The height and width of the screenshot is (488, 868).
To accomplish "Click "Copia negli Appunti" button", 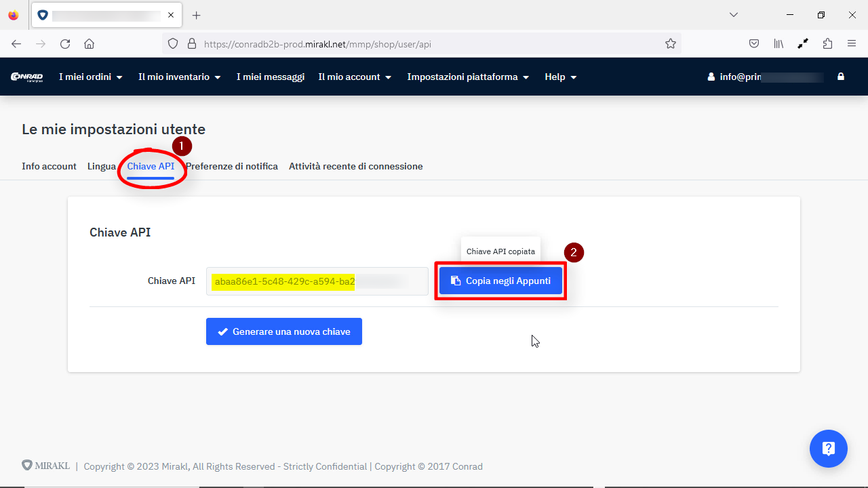I will point(500,281).
